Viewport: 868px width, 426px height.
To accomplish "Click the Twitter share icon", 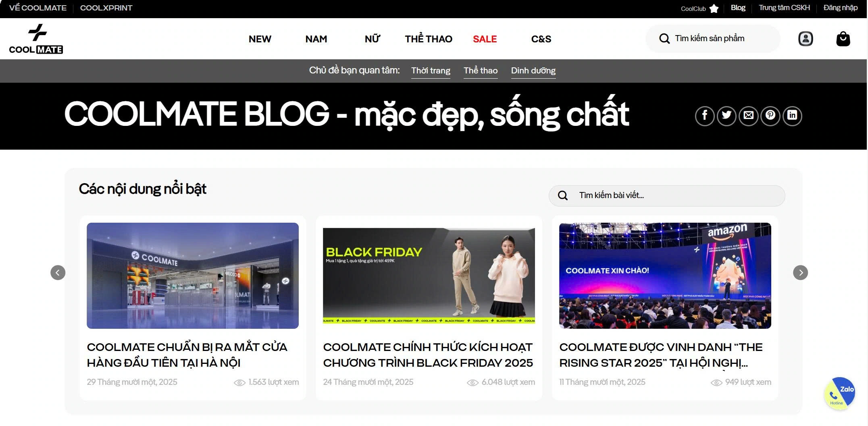I will coord(726,115).
